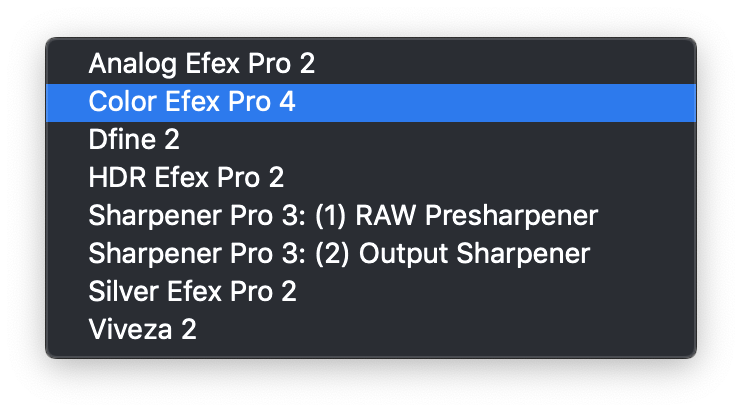This screenshot has width=742, height=412.
Task: Start the Analog Efex Pro 2 filter
Action: (x=201, y=64)
